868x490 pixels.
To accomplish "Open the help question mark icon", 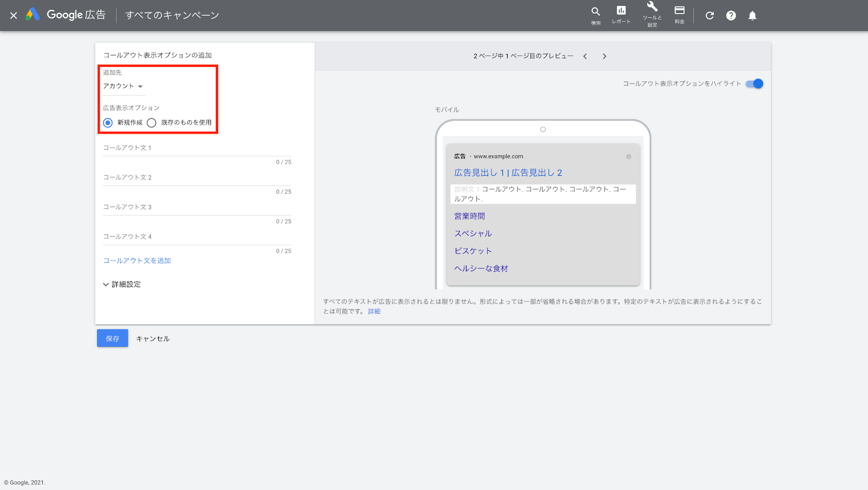I will (731, 15).
